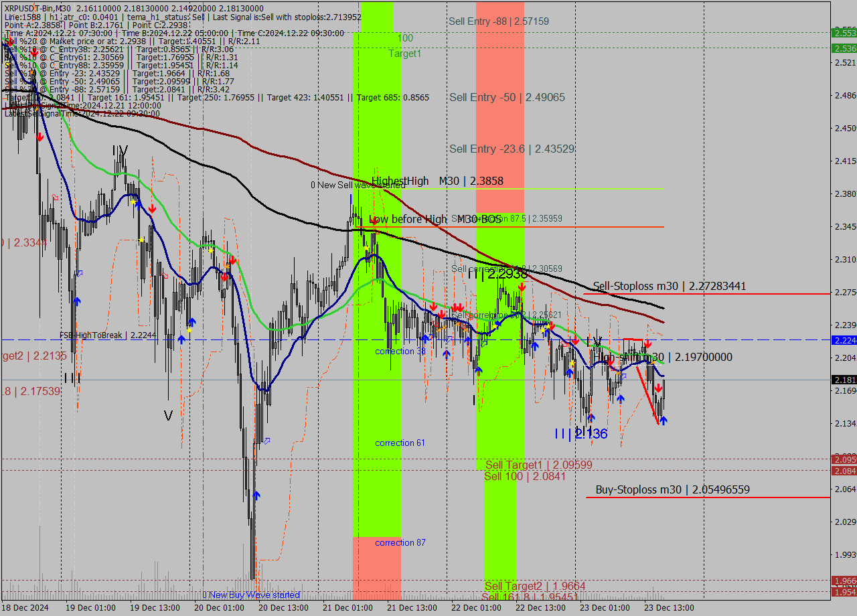The height and width of the screenshot is (616, 857).
Task: Select the 'High-shift m30 | 2.19700000' label
Action: pyautogui.click(x=663, y=357)
